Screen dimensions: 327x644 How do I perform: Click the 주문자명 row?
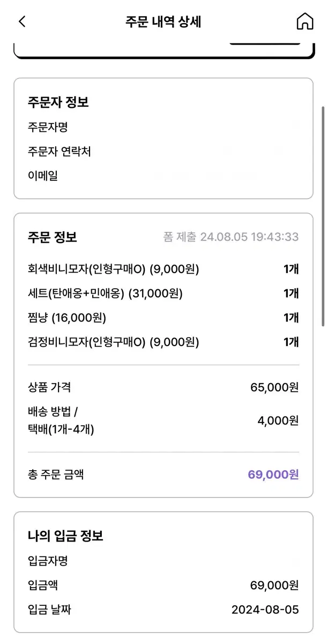[x=163, y=127]
